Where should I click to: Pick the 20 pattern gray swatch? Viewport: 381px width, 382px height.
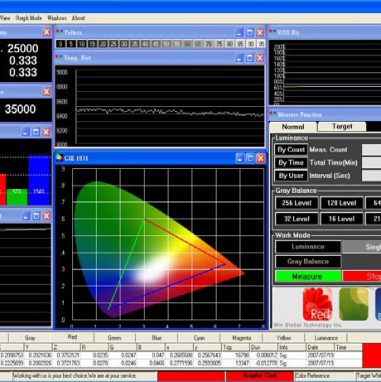pos(103,44)
